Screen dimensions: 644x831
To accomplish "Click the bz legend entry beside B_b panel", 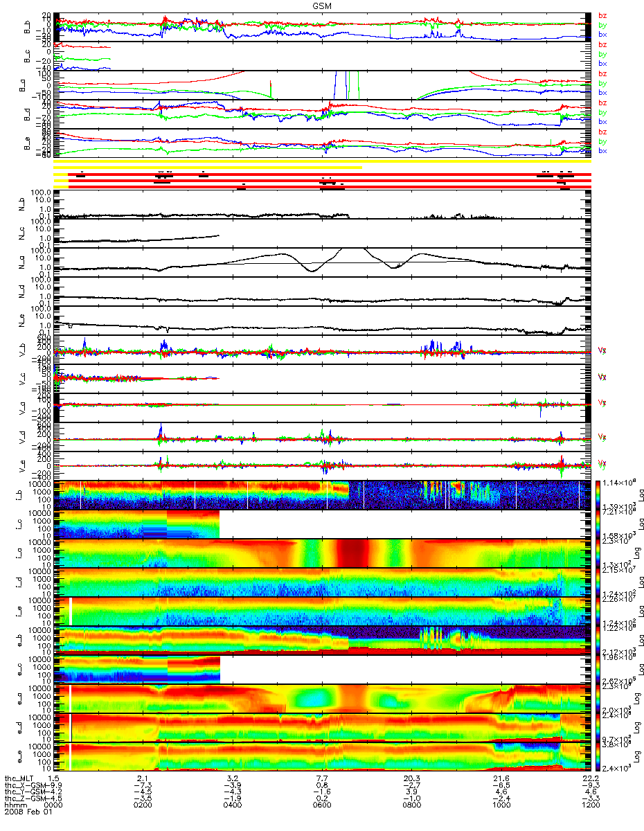I will [602, 15].
